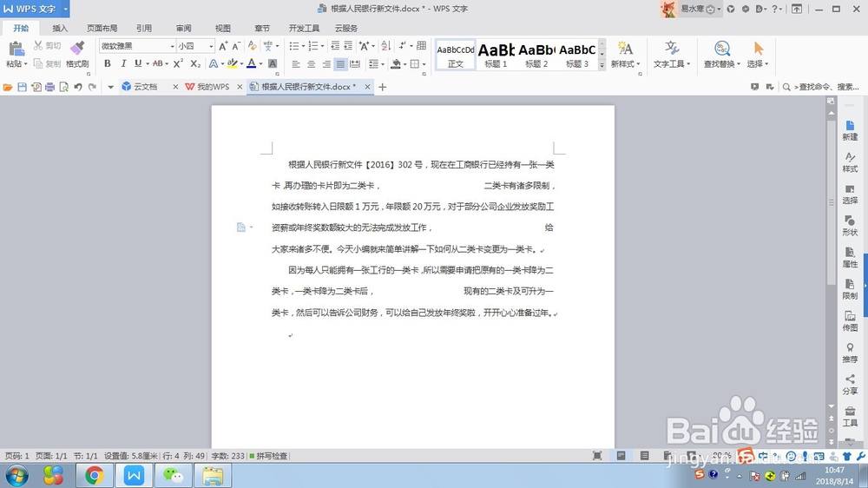Decrease font size with A- icon

[x=236, y=46]
